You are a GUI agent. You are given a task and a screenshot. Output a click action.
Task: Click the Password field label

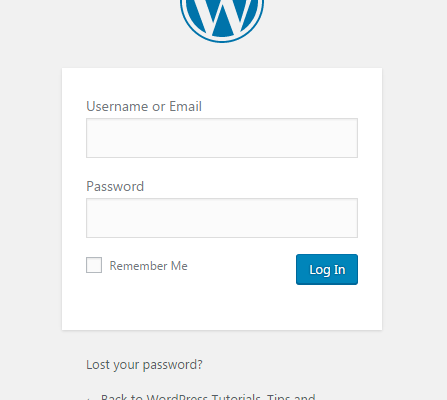point(115,186)
